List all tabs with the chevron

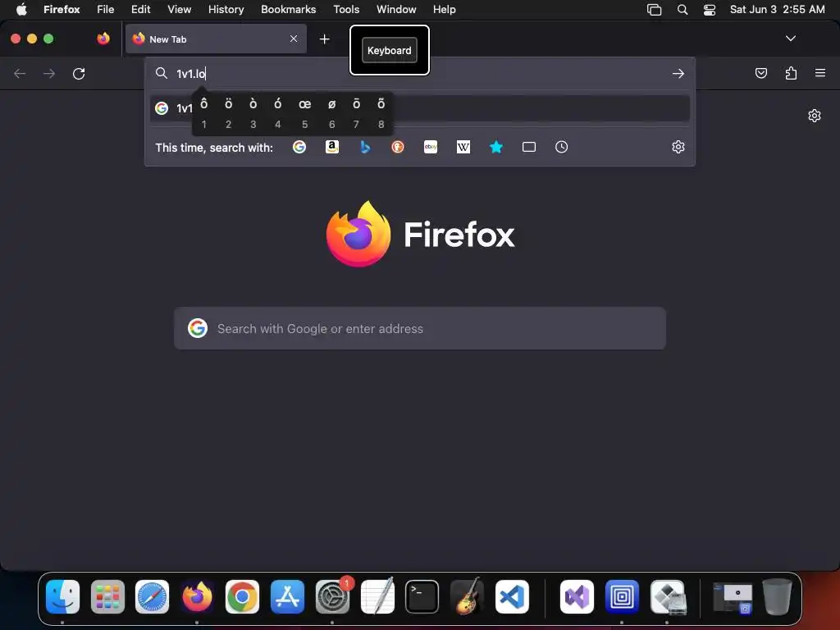click(x=791, y=39)
